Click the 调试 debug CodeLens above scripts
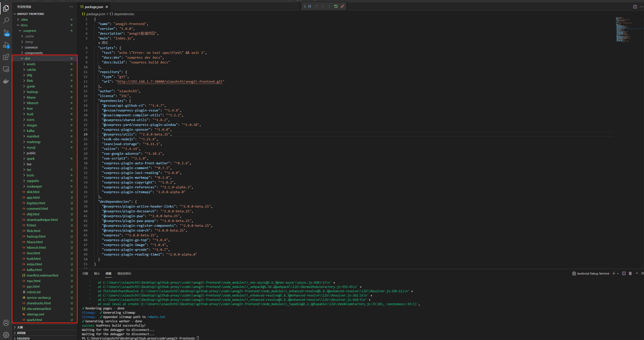Viewport: 644px width, 340px height. pyautogui.click(x=103, y=43)
